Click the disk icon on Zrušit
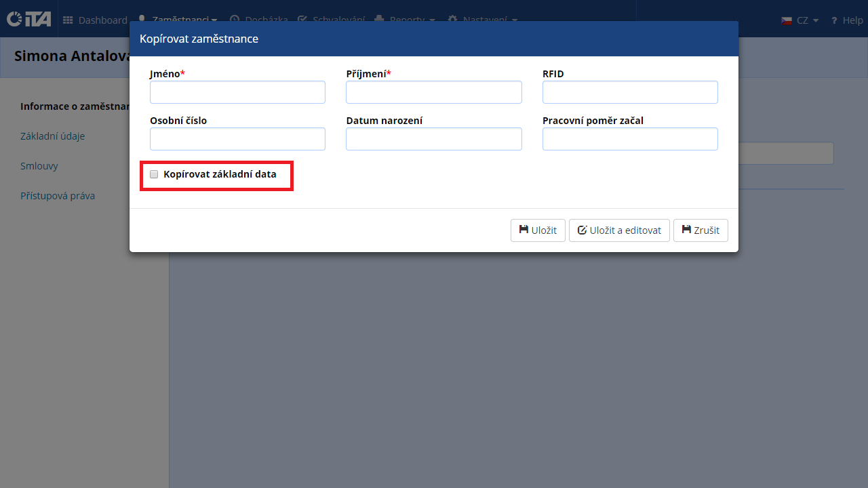This screenshot has height=488, width=868. (686, 230)
